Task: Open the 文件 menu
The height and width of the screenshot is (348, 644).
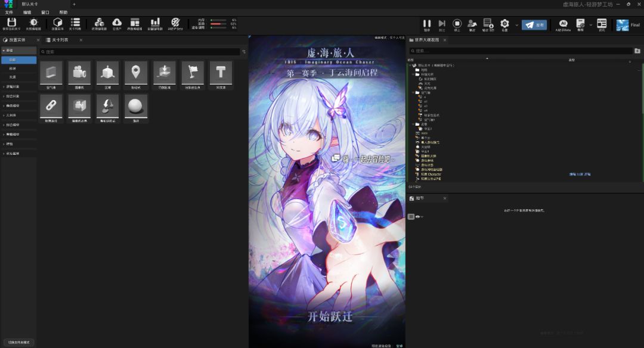Action: coord(9,12)
